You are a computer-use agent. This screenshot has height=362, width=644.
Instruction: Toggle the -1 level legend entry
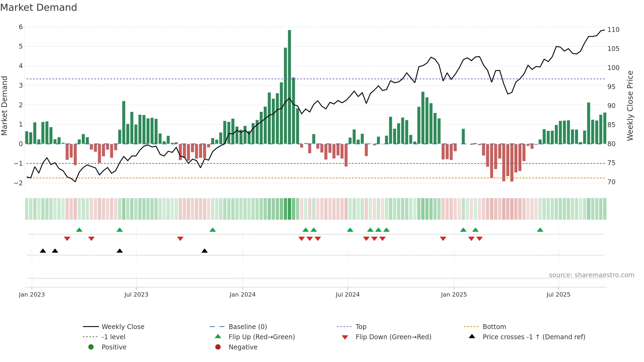(104, 337)
